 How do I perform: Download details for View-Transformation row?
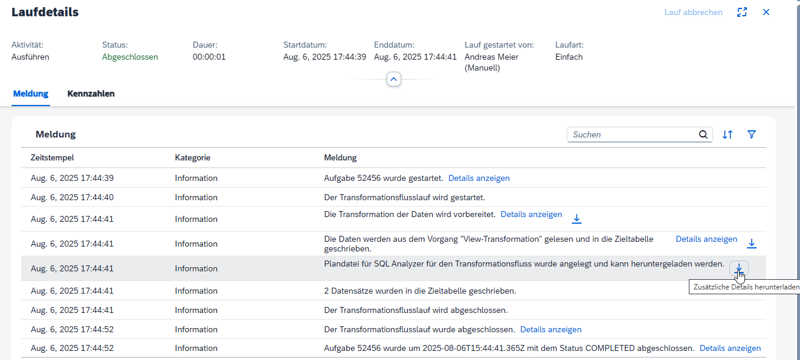[x=752, y=244]
